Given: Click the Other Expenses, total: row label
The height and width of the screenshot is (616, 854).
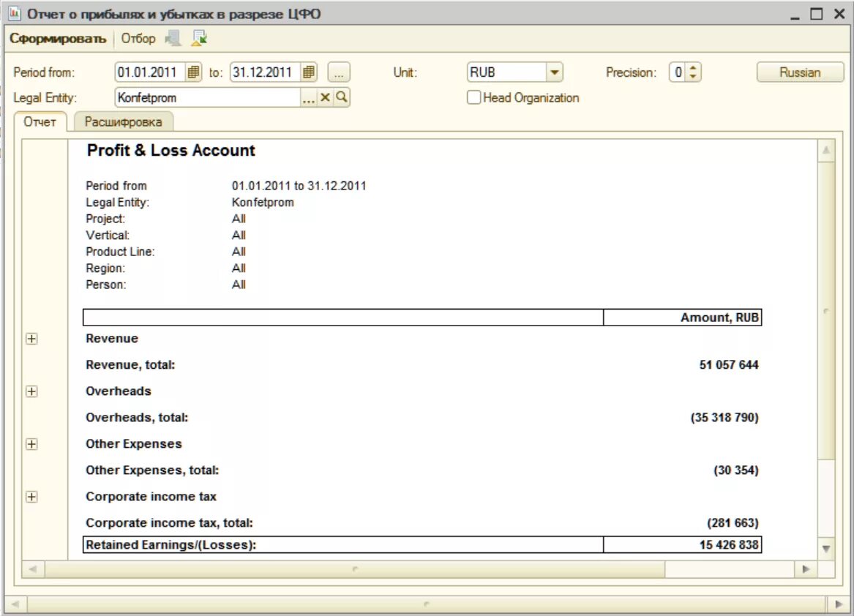Looking at the screenshot, I should coord(152,470).
